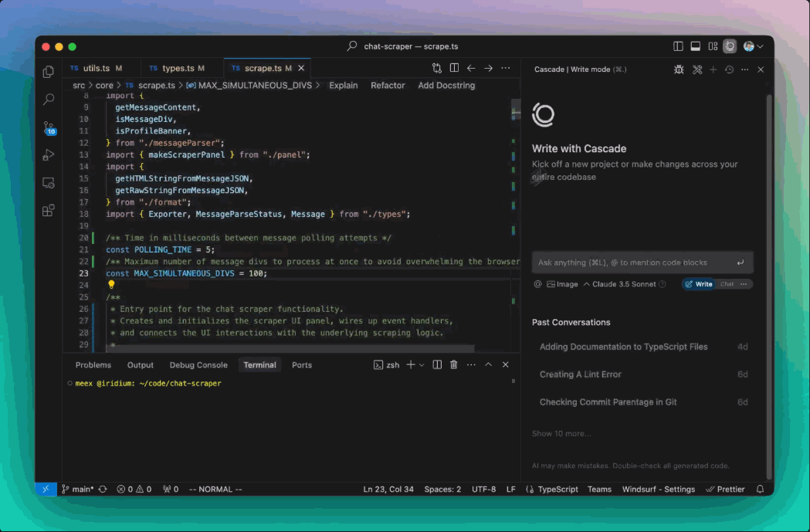Split the editor with the split icon
810x532 pixels.
pos(455,68)
